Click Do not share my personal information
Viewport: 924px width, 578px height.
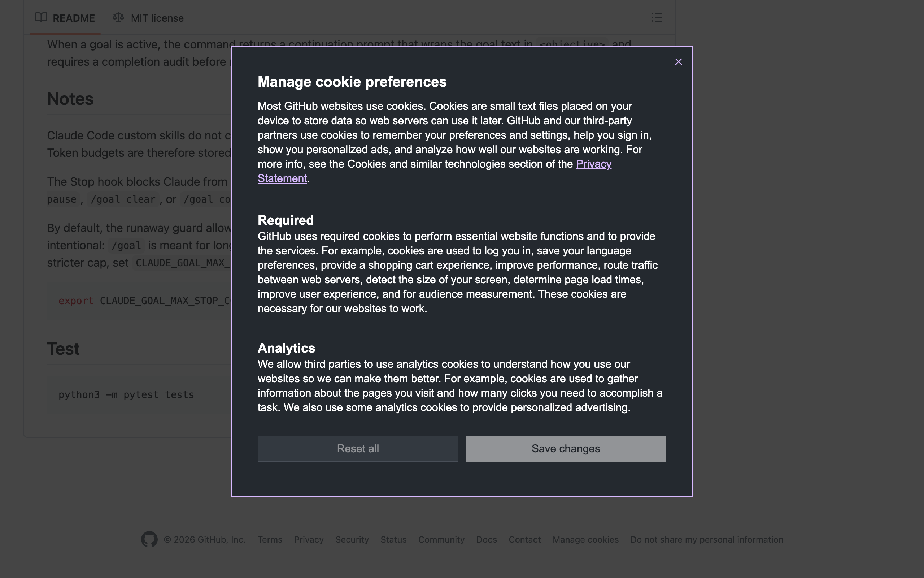tap(707, 539)
